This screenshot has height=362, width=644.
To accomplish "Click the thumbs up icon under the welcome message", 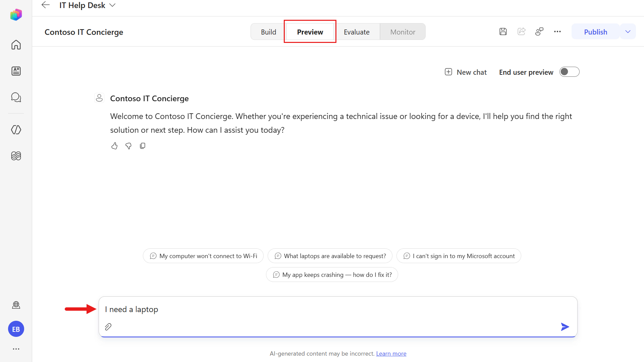I will point(114,146).
